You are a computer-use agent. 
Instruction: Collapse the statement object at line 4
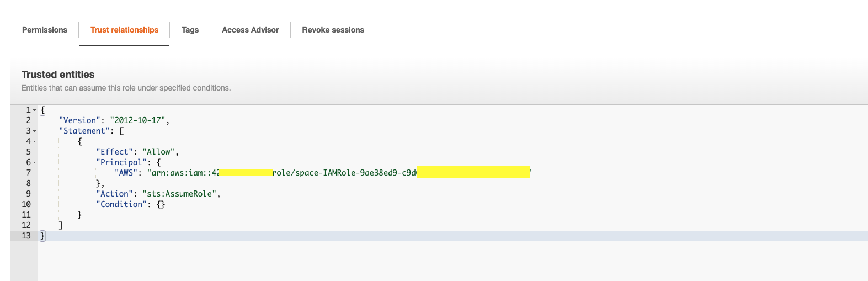[x=35, y=141]
